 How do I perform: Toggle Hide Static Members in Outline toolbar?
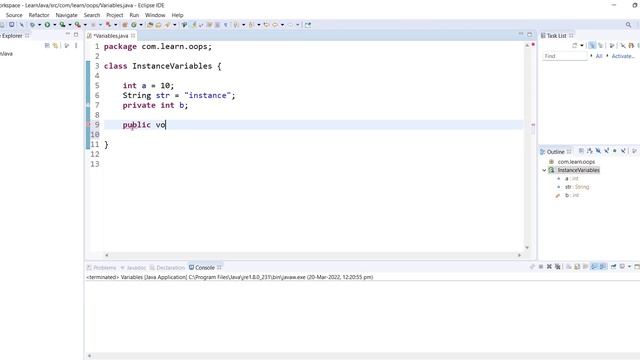tap(607, 151)
